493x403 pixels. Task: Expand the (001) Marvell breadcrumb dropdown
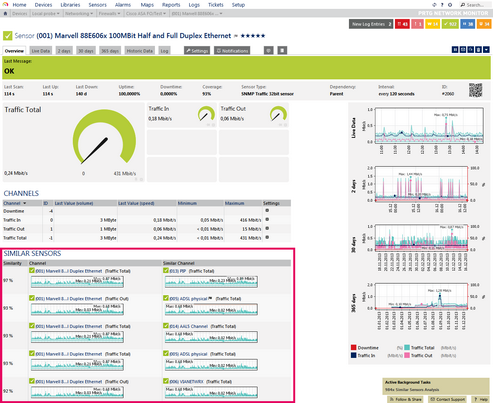click(x=221, y=14)
